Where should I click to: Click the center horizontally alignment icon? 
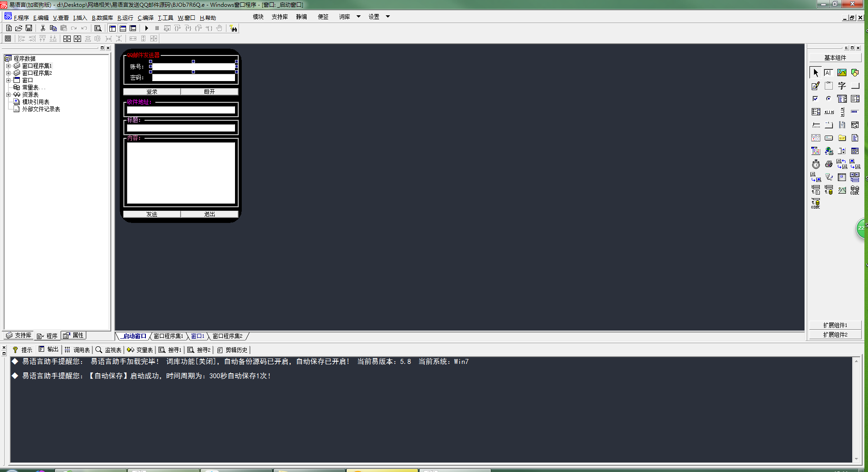click(x=67, y=39)
